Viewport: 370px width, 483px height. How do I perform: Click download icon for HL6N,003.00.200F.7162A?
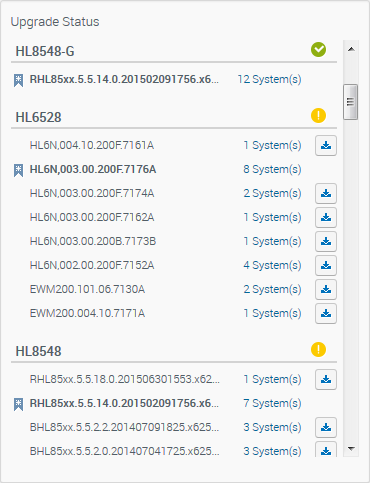tap(326, 217)
